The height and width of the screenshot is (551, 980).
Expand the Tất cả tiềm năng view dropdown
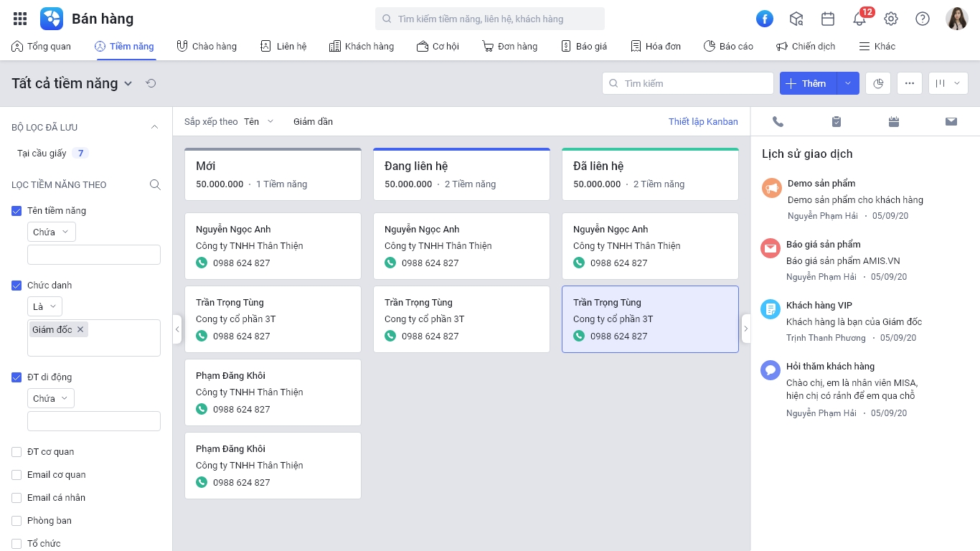coord(128,83)
